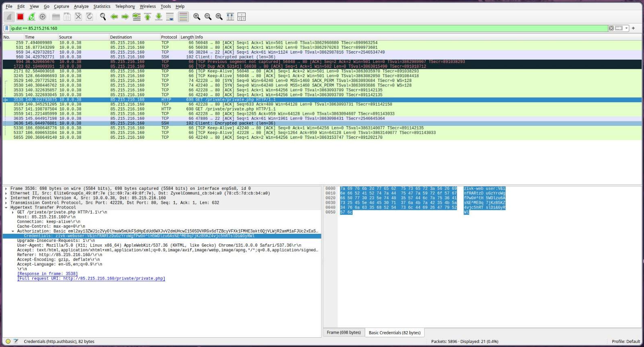Open the Wireless menu
644x347 pixels.
coord(148,6)
